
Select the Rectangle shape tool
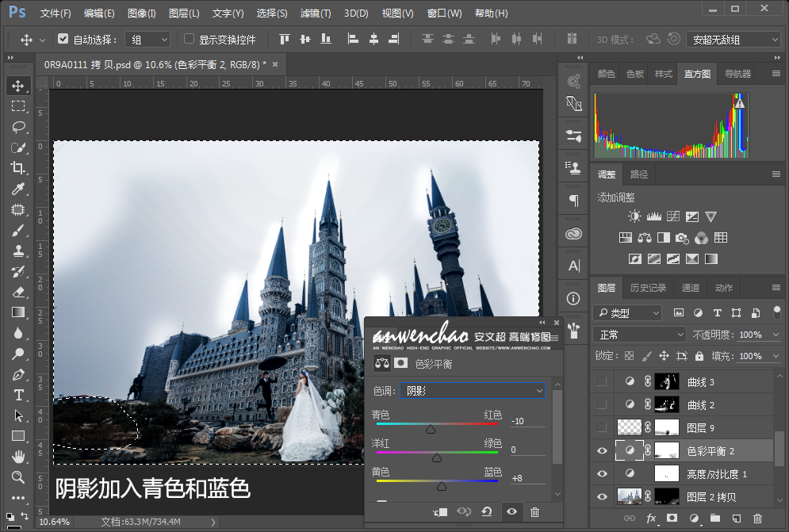[18, 436]
